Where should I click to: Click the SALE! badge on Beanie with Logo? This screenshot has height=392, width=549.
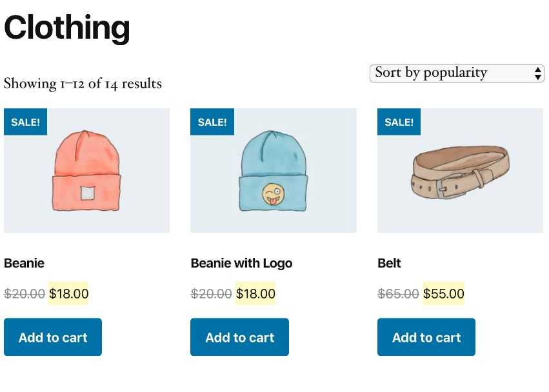click(x=212, y=122)
